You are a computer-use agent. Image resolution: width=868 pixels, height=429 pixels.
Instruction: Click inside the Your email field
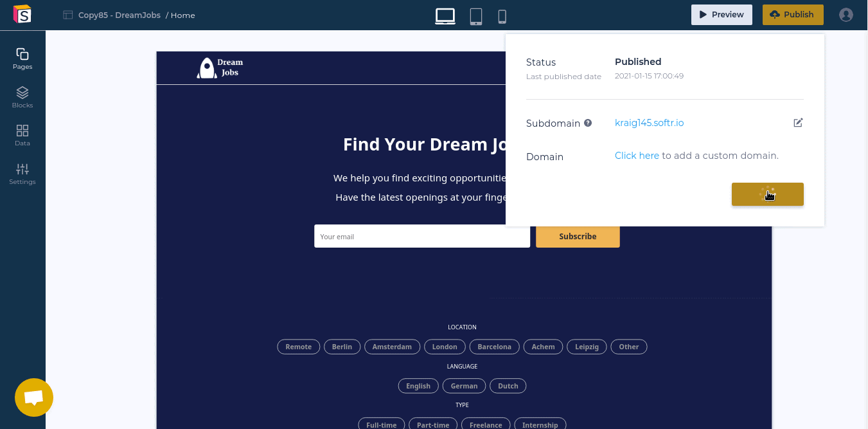422,236
